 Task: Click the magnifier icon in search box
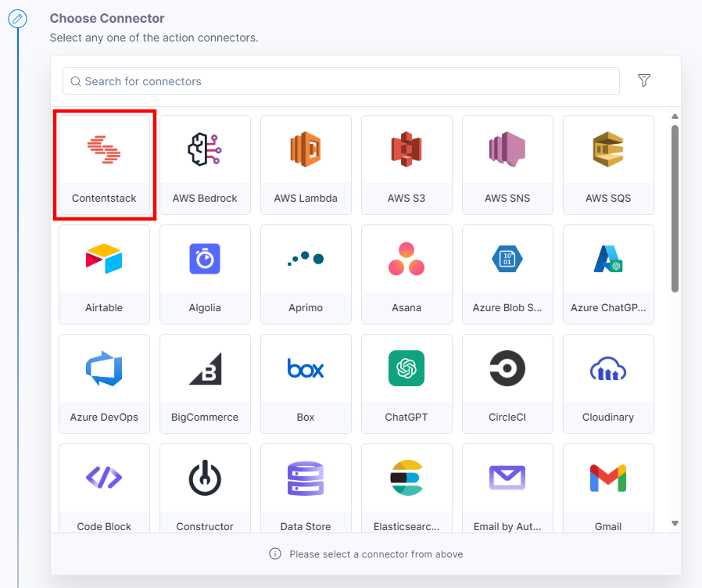[x=76, y=81]
